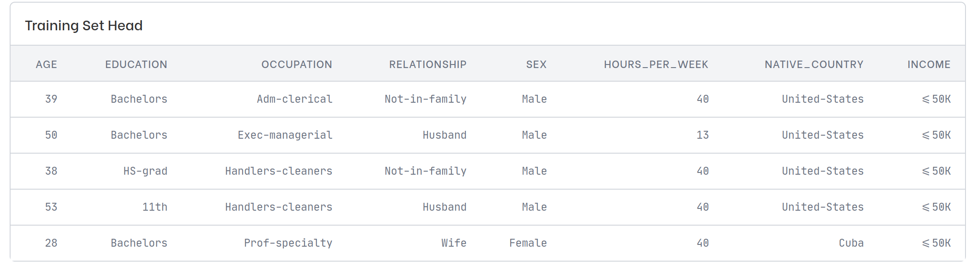Select the NATIVE_COUNTRY column header
Image resolution: width=980 pixels, height=273 pixels.
point(814,65)
